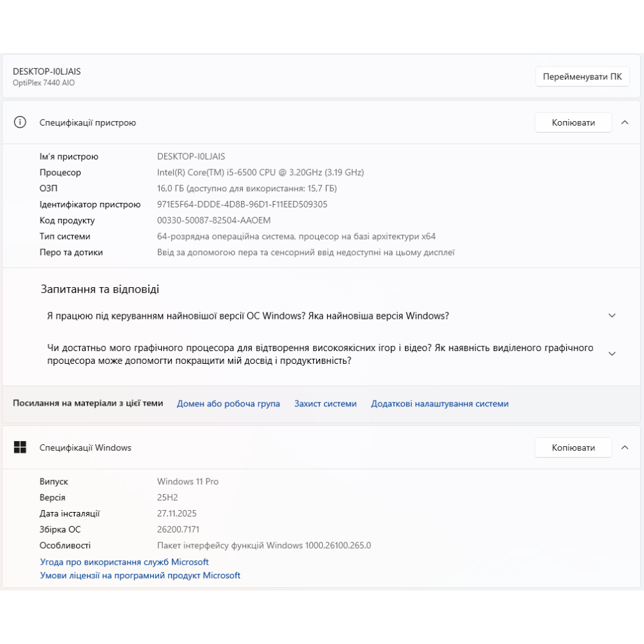Click the info icon beside Специфікації пристрою
This screenshot has width=644, height=644.
tap(20, 122)
